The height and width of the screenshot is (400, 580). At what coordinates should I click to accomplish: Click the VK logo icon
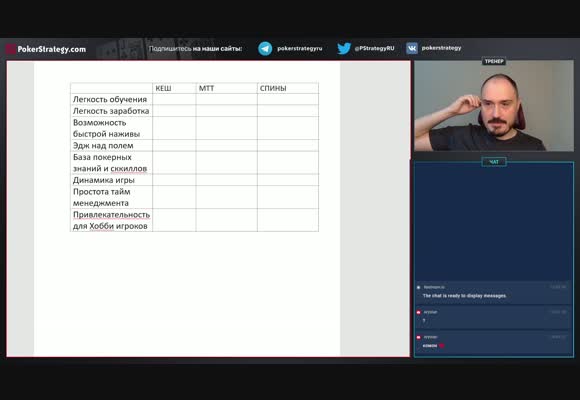click(412, 48)
